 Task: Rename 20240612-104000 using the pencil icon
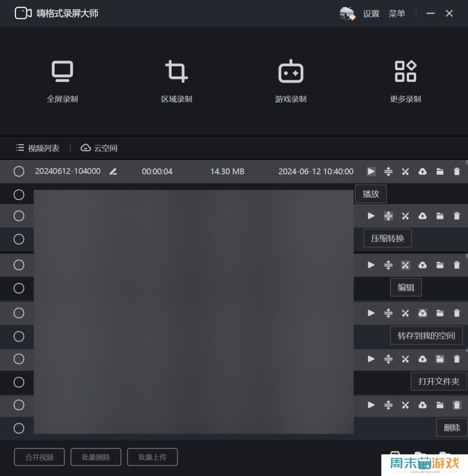tap(113, 172)
